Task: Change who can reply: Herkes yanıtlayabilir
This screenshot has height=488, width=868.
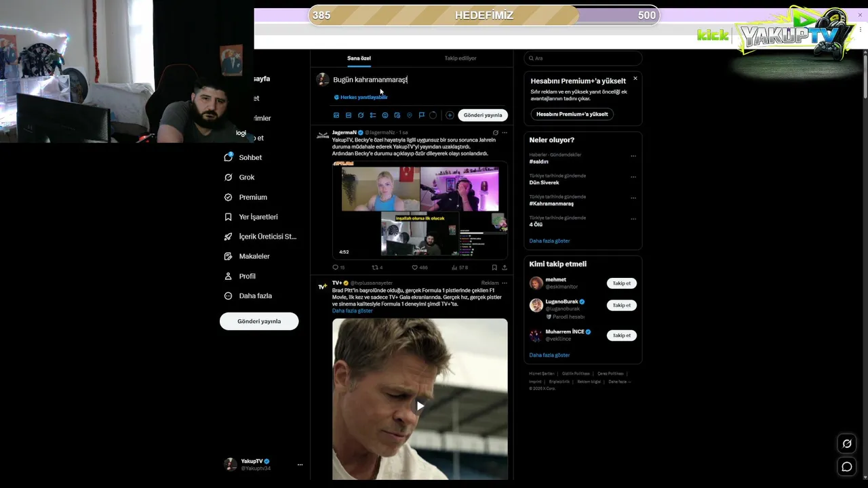Action: (x=361, y=97)
